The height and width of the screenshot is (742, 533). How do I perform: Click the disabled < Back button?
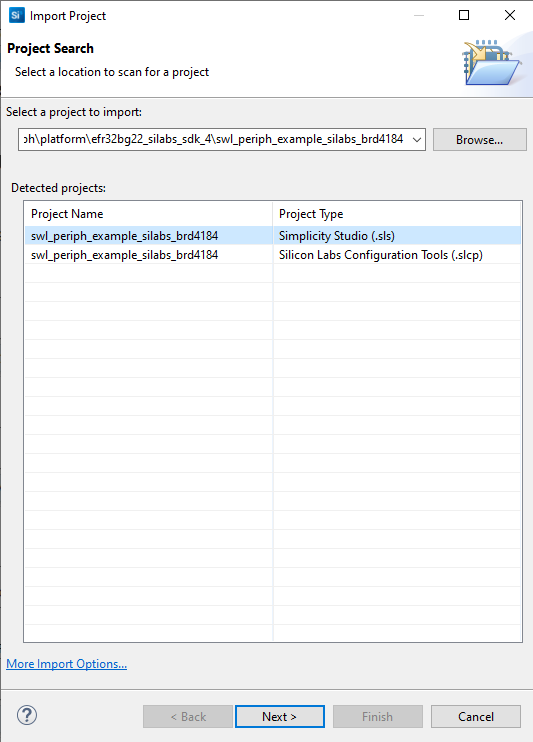click(188, 716)
